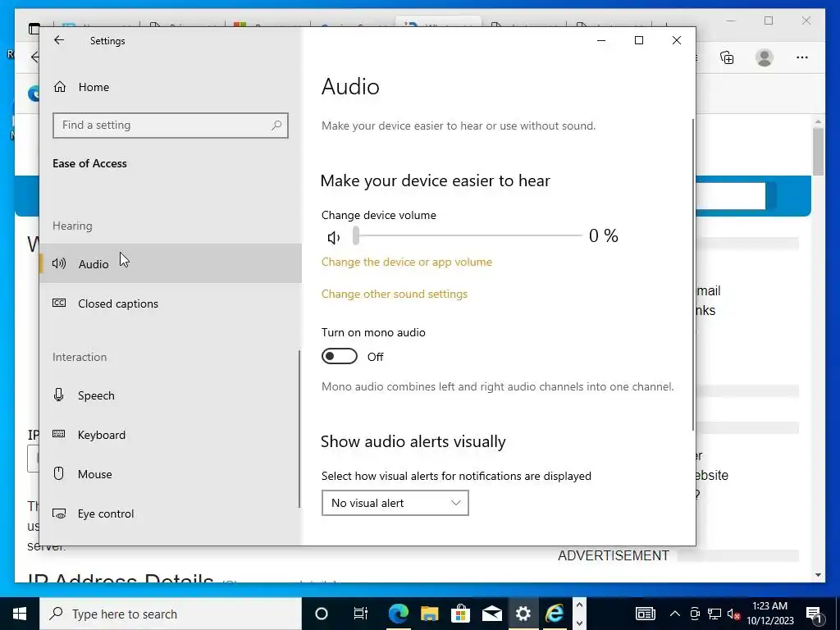Open the Action Center notifications icon
This screenshot has height=630, width=840.
coord(815,614)
